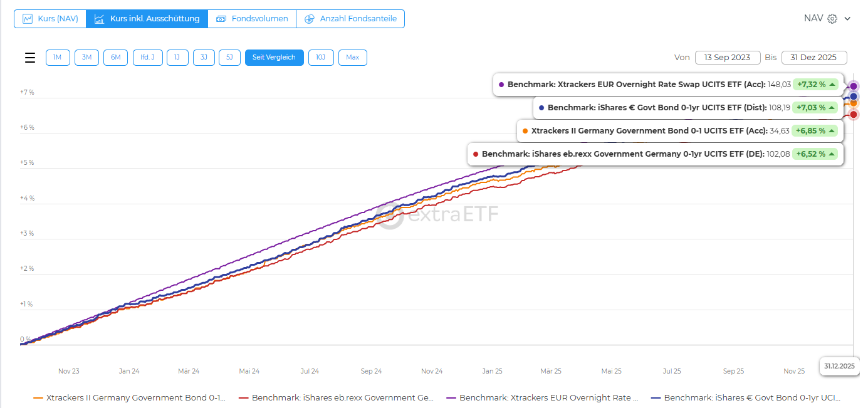
Task: Switch to the Fondsvolumen tab
Action: point(252,19)
